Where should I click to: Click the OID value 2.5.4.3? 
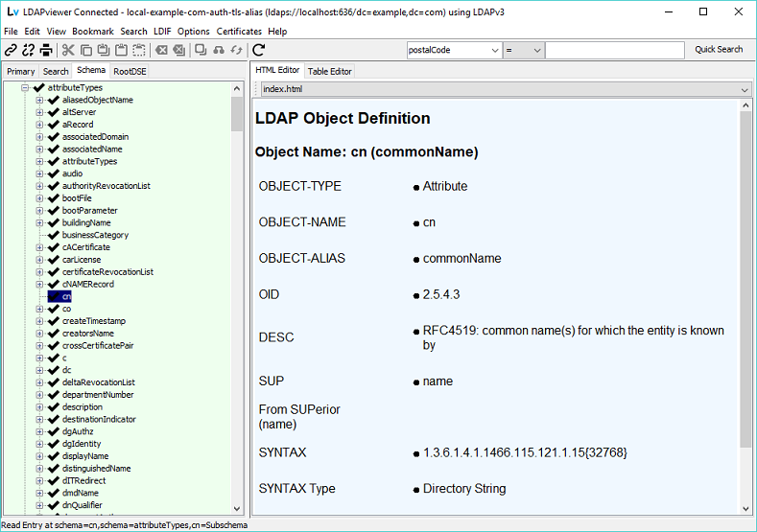(441, 294)
